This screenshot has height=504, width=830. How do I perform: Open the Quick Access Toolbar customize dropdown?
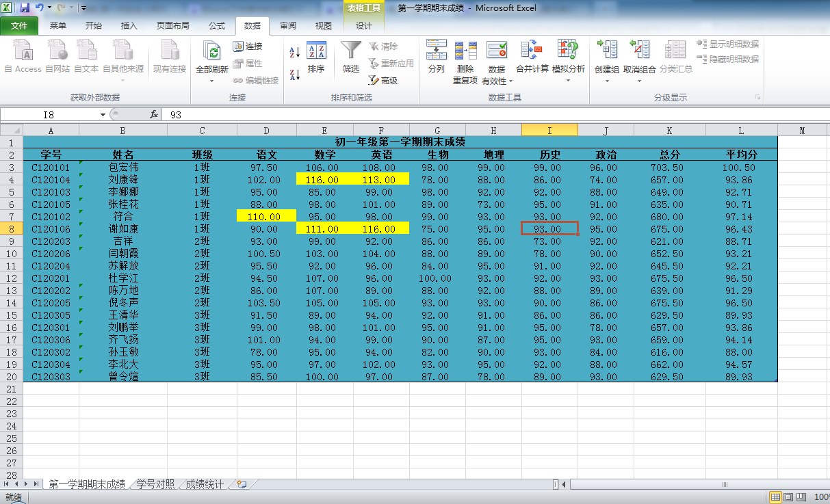tap(83, 8)
